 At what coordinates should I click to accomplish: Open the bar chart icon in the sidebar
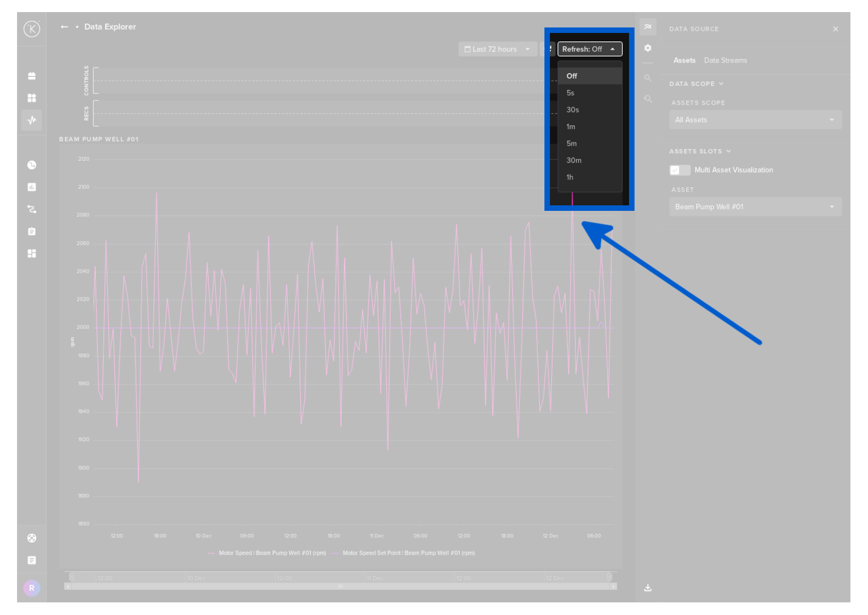point(32,187)
